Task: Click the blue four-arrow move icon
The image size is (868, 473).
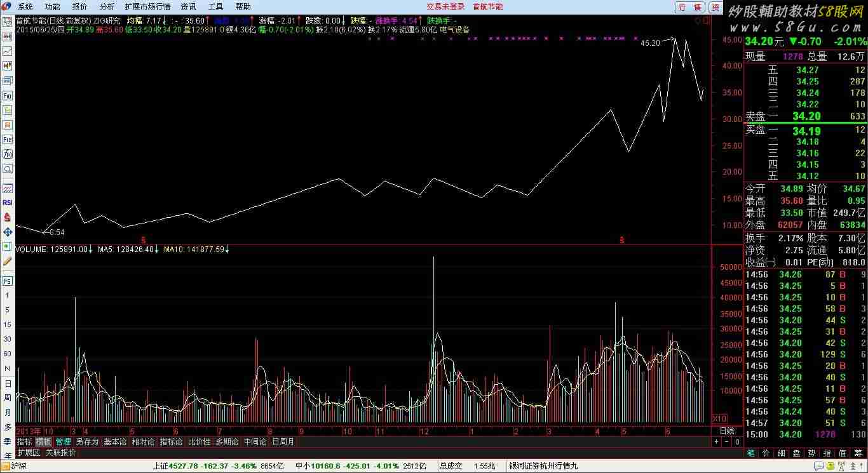Action: coord(8,232)
